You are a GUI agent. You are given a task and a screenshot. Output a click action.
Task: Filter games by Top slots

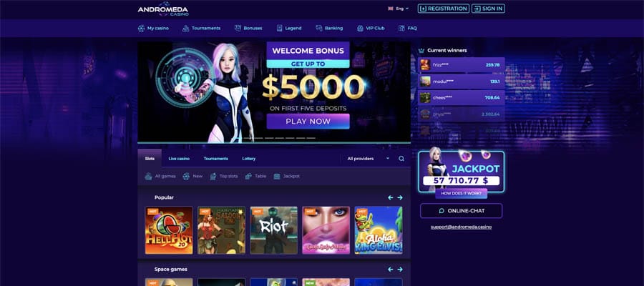coord(224,176)
